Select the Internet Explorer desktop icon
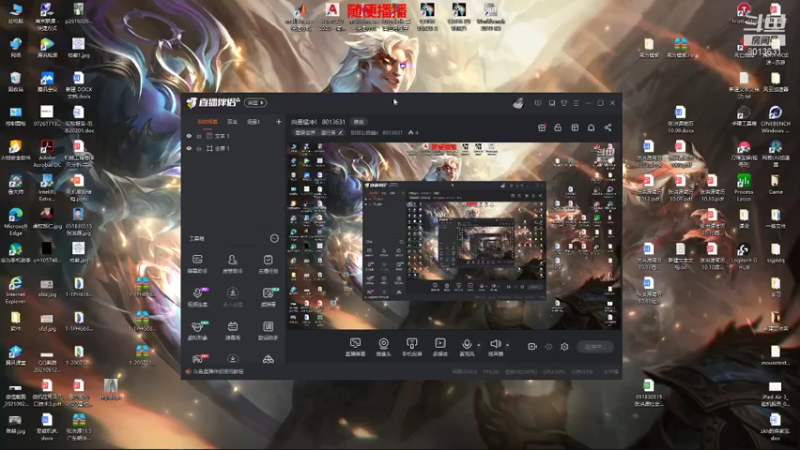This screenshot has height=450, width=800. 15,289
